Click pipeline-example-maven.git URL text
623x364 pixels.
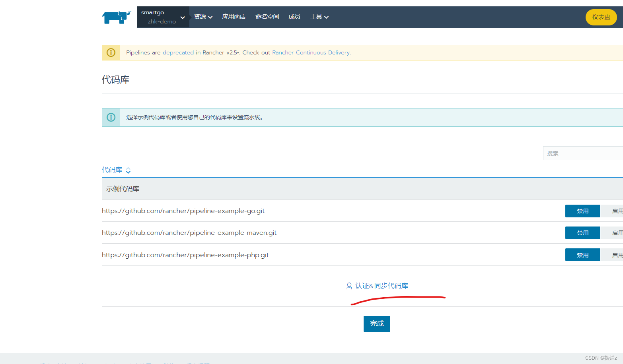pyautogui.click(x=189, y=233)
